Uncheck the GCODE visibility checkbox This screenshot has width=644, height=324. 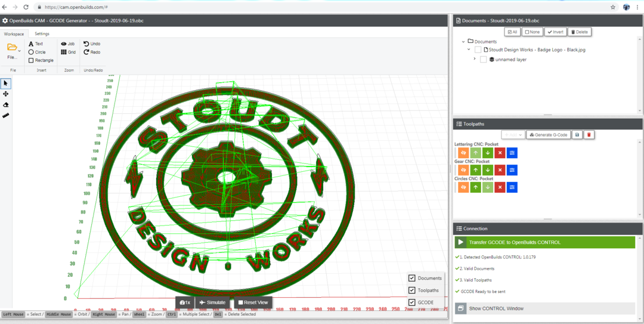pyautogui.click(x=412, y=303)
